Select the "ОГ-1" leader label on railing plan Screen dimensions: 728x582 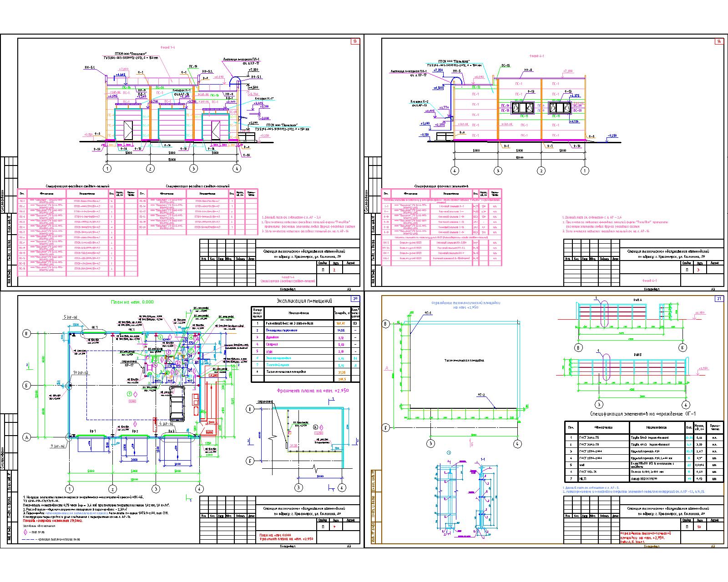[x=428, y=313]
